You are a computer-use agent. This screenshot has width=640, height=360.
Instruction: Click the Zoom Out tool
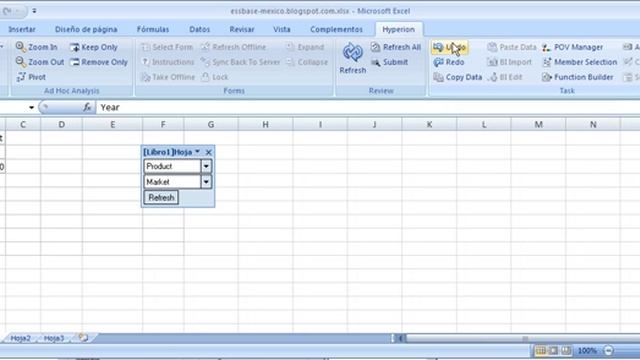[40, 62]
